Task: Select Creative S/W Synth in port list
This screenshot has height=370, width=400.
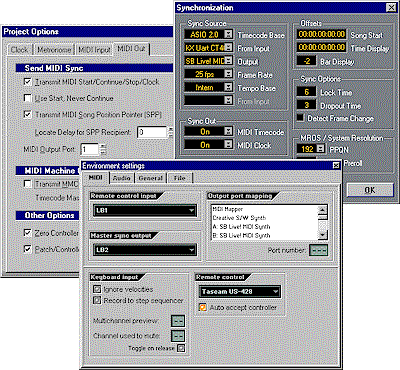Action: [x=265, y=218]
